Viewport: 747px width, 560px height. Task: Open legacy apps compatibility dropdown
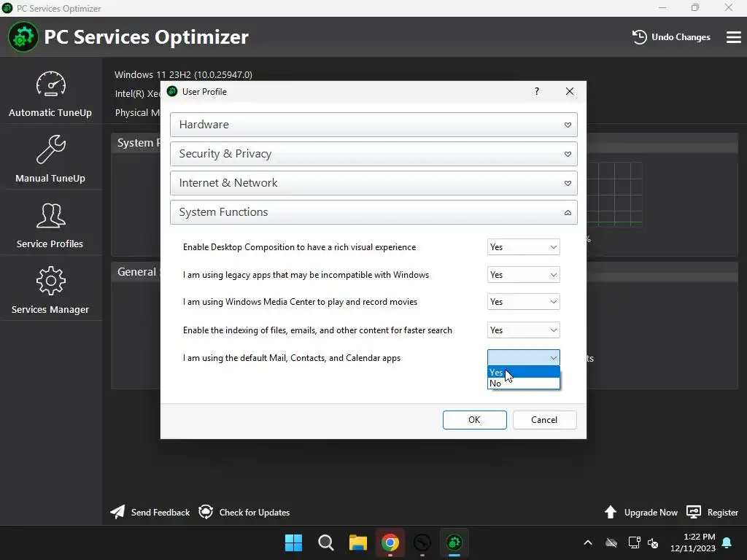523,275
